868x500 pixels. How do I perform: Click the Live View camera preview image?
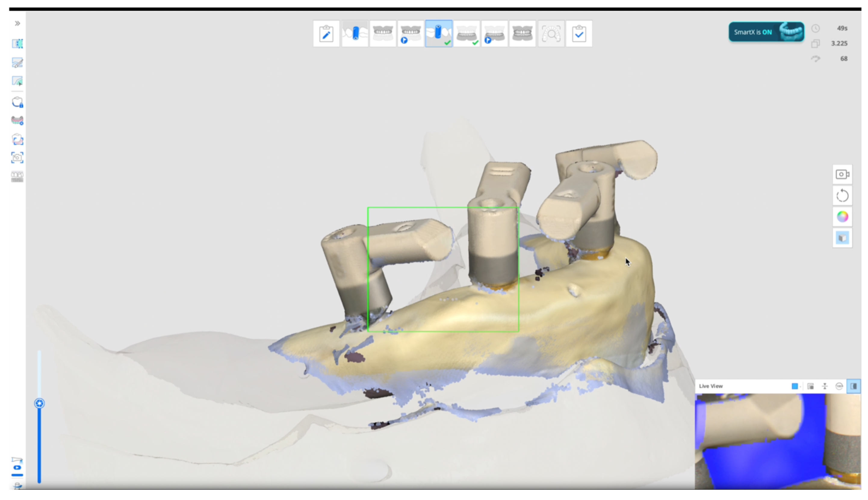click(x=777, y=441)
